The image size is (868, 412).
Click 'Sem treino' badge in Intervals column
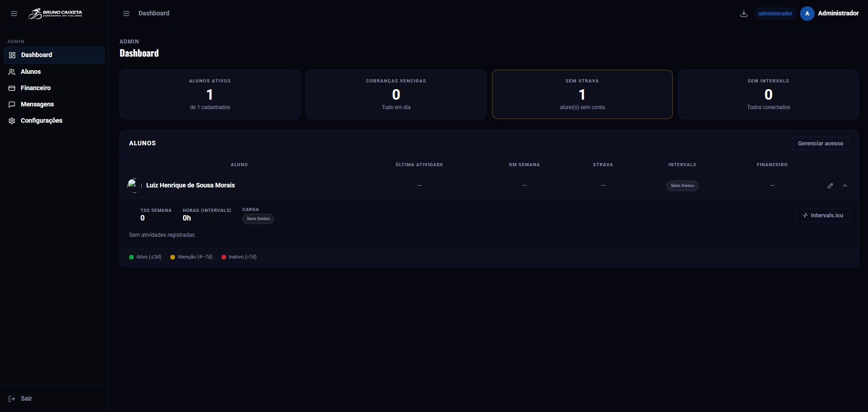coord(682,186)
